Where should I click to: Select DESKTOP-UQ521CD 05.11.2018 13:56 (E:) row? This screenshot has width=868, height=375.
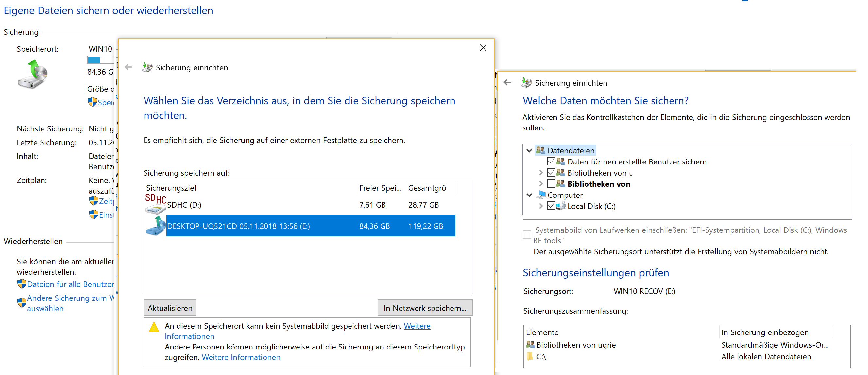(300, 226)
